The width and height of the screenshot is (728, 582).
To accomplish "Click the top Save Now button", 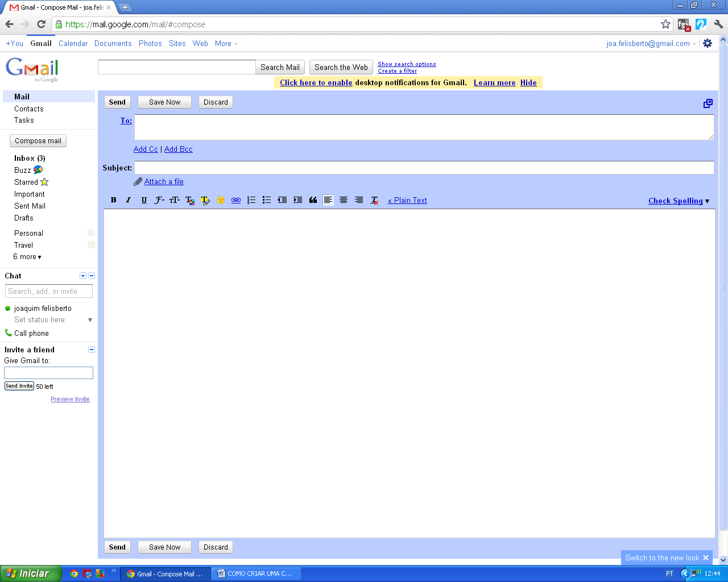I will click(x=165, y=102).
